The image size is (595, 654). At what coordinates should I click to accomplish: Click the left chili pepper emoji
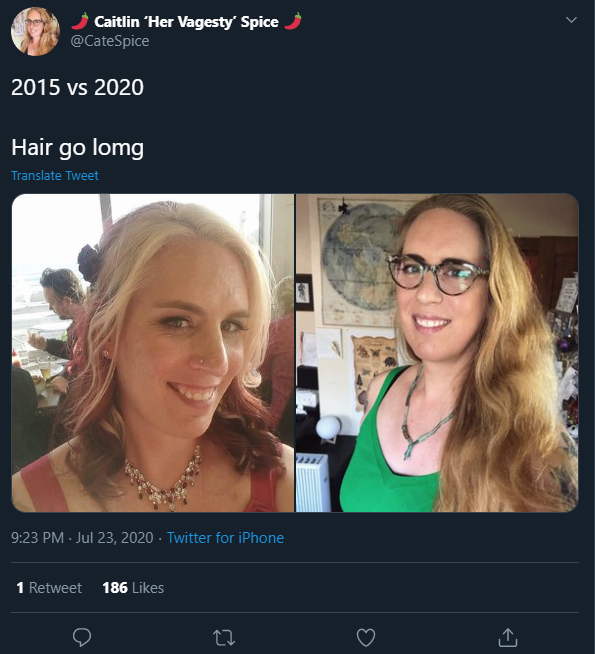coord(80,21)
